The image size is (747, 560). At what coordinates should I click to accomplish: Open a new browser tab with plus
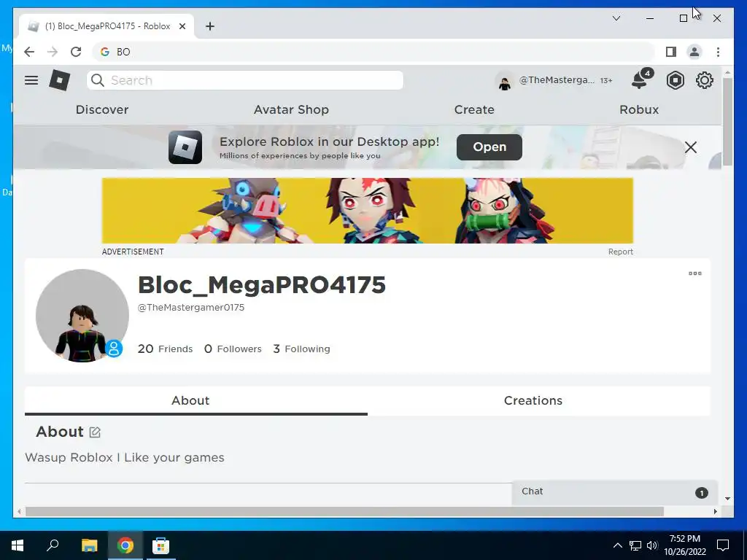tap(210, 26)
